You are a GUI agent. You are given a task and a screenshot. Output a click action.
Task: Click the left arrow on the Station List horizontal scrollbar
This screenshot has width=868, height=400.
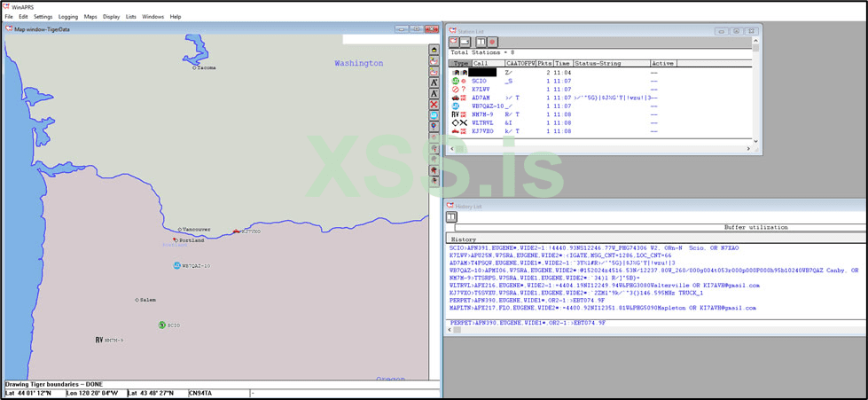[451, 148]
